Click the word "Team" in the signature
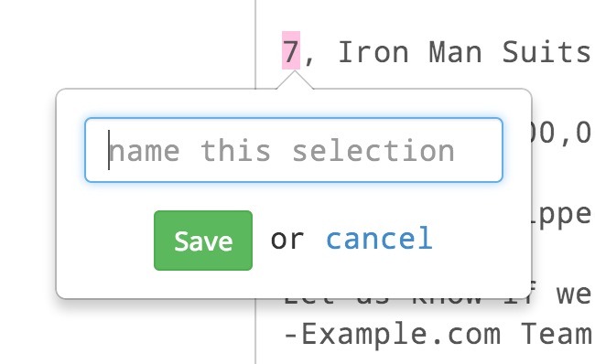The height and width of the screenshot is (364, 595). [557, 334]
